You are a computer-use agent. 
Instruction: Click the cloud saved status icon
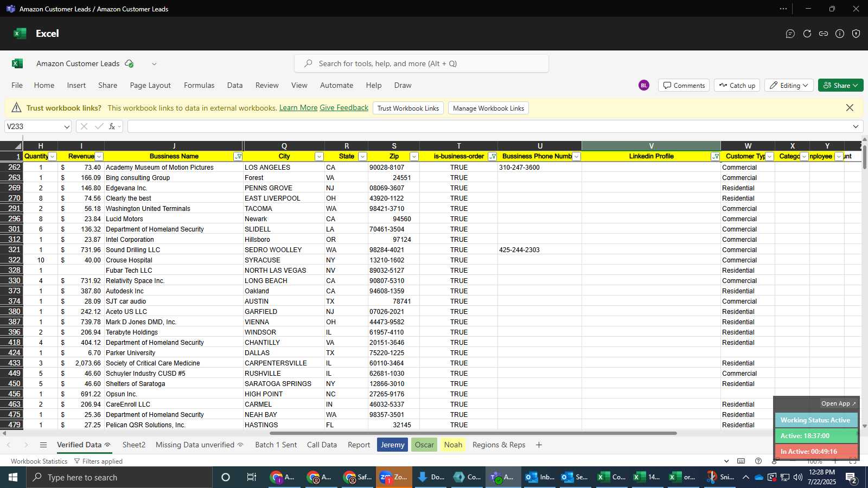coord(129,63)
